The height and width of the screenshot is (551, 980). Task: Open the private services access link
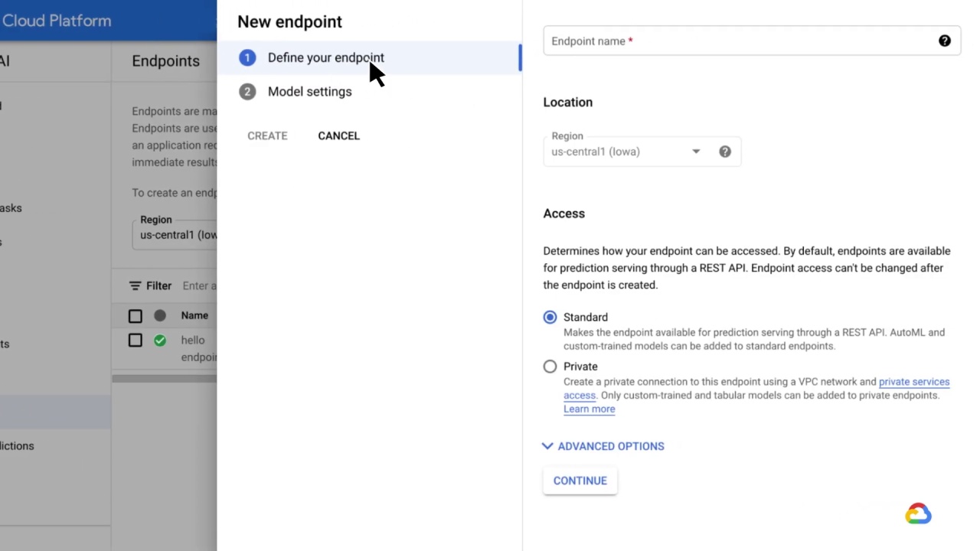pyautogui.click(x=914, y=382)
